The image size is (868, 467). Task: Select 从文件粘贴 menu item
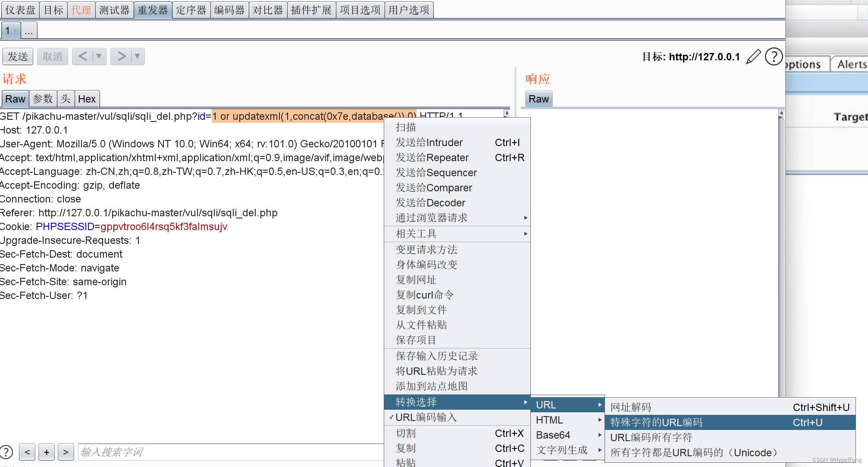click(457, 325)
